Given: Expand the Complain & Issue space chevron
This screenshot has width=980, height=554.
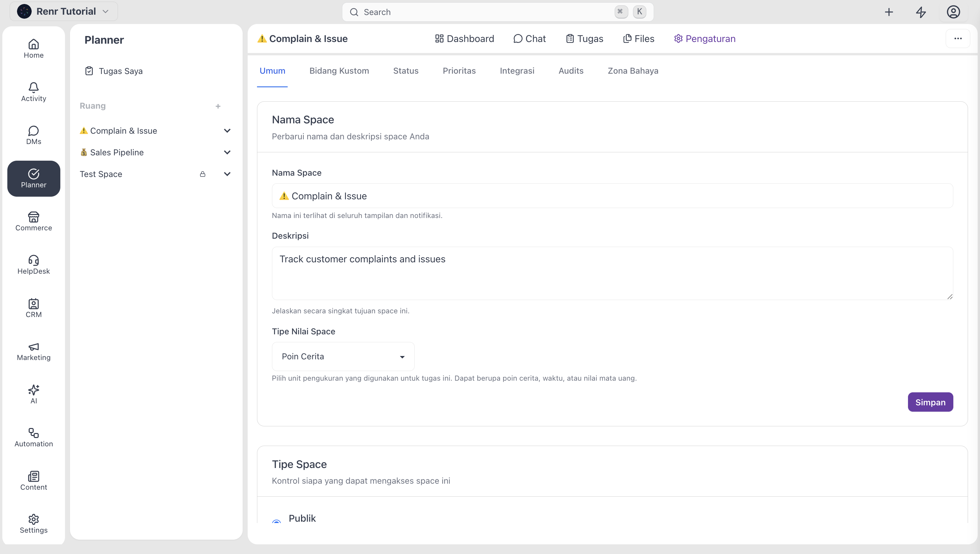Looking at the screenshot, I should 227,131.
